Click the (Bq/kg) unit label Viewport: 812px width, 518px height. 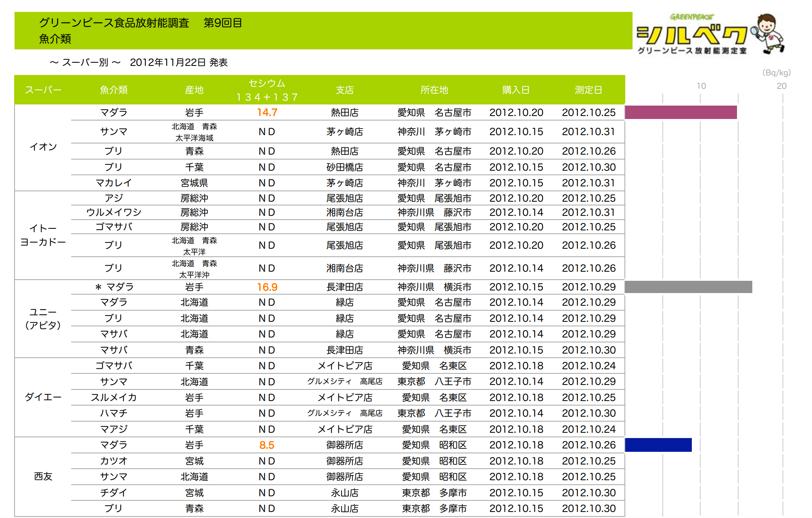[776, 73]
